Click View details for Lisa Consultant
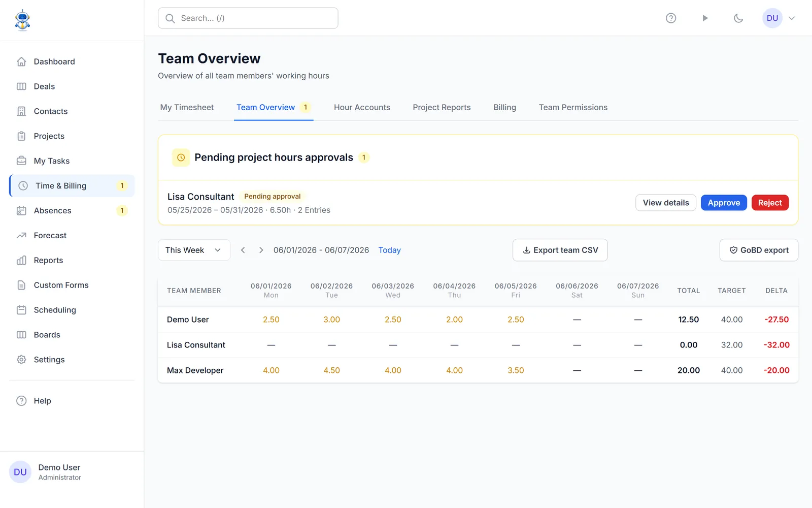812x508 pixels. point(666,203)
